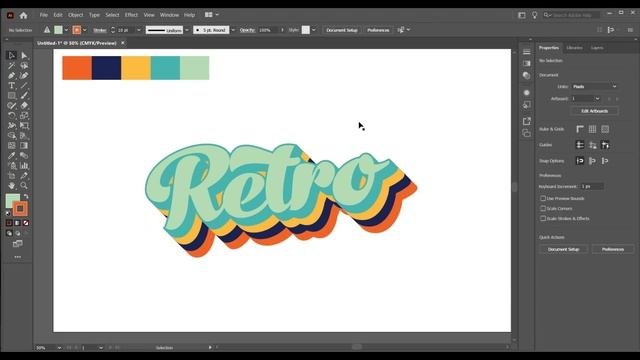Open the zoom level dropdown in status bar
640x360 pixels.
point(59,348)
